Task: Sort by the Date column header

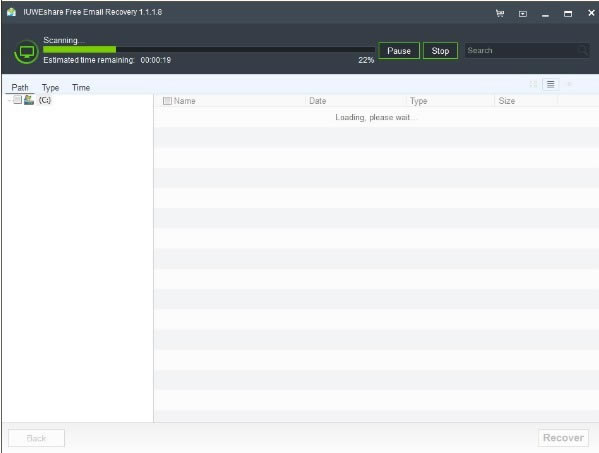Action: coord(317,101)
